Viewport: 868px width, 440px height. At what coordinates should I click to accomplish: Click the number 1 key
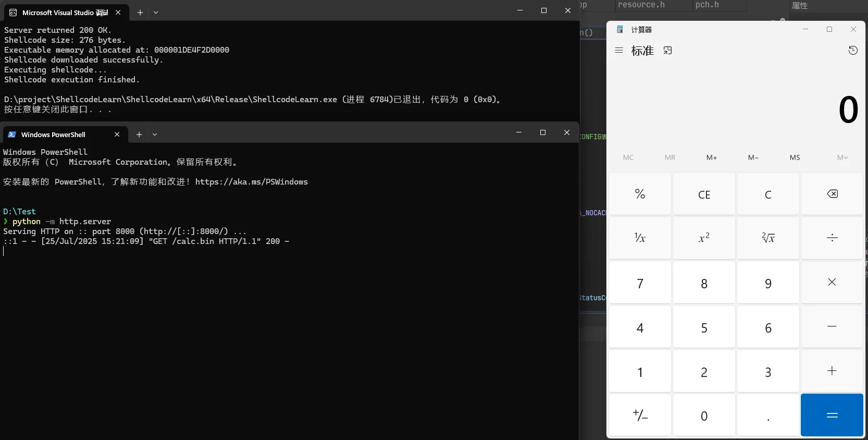pos(640,371)
